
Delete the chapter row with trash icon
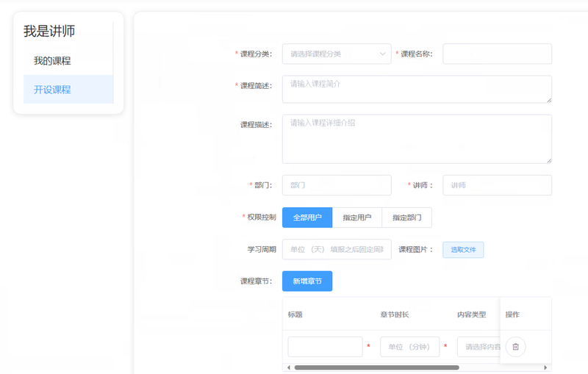click(x=515, y=347)
